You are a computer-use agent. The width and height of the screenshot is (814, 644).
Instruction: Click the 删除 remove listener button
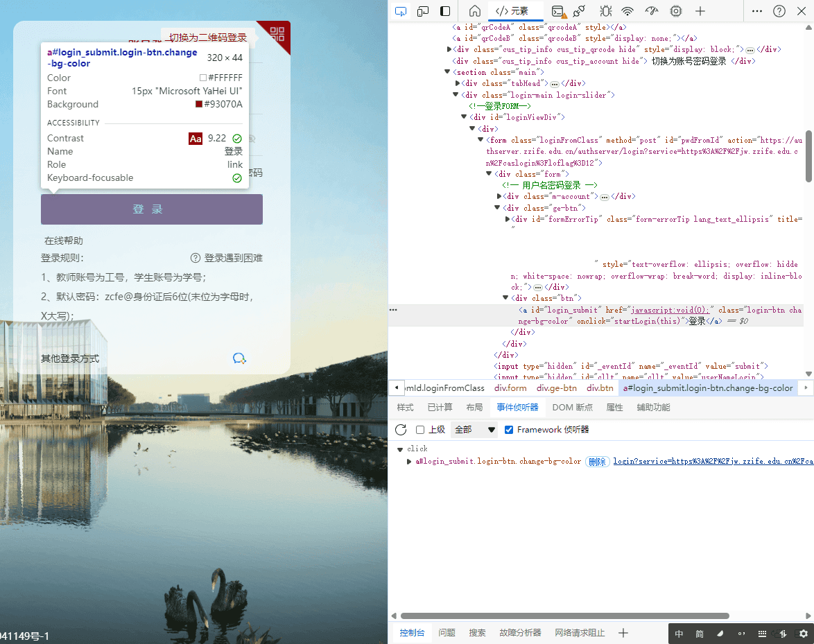tap(596, 462)
